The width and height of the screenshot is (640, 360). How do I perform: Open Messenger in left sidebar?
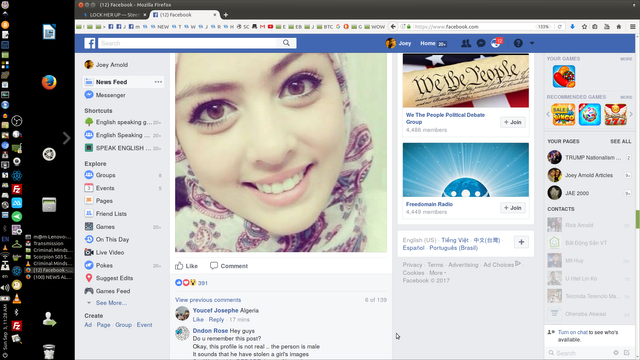pos(110,95)
